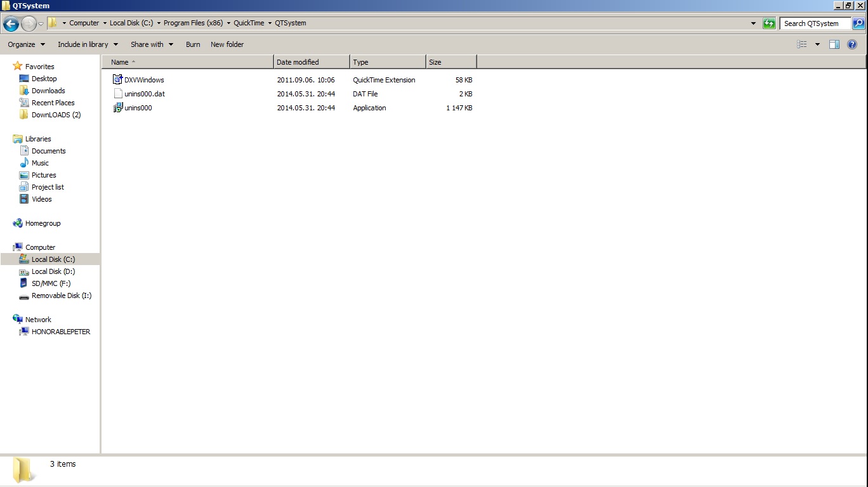
Task: Click the refresh button beside address bar
Action: point(769,23)
